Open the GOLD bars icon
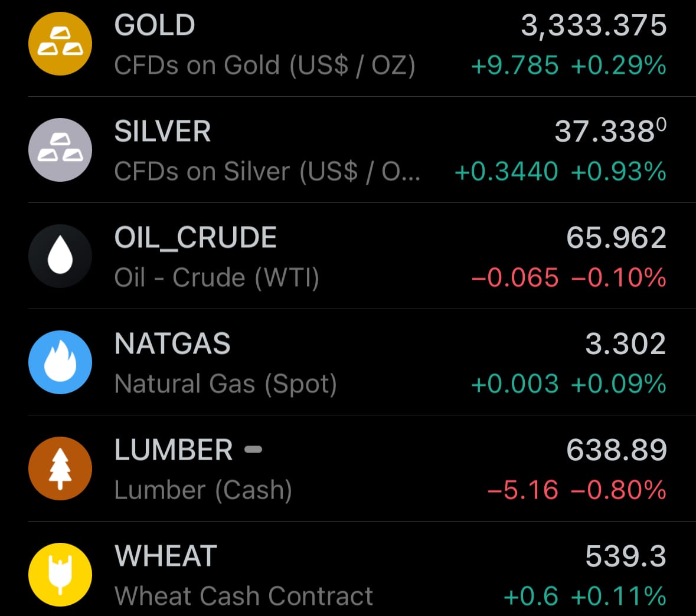 click(60, 44)
